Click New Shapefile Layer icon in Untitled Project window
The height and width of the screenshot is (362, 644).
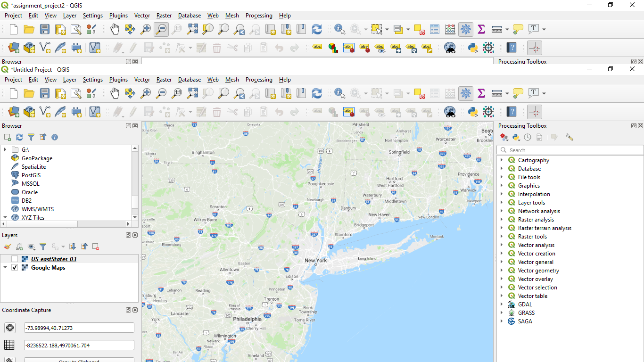click(x=45, y=112)
